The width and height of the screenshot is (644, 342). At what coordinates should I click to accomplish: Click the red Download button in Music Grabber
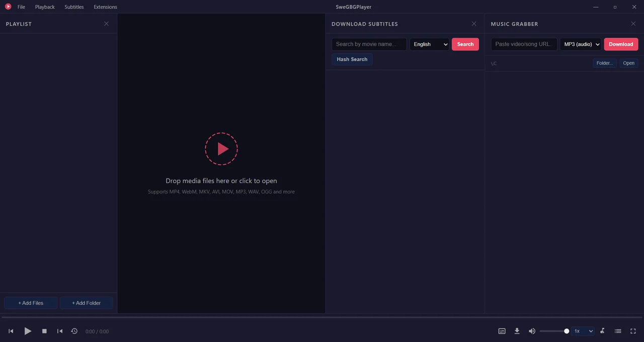coord(621,44)
